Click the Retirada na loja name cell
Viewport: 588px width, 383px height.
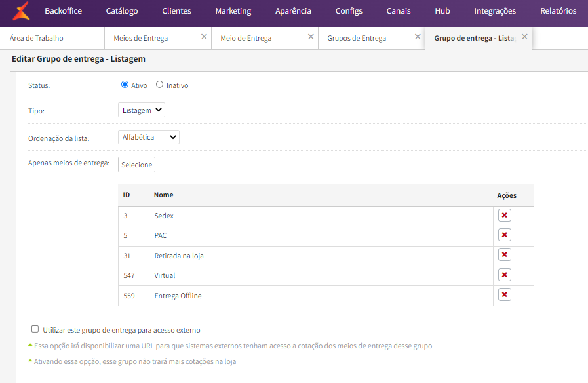[x=321, y=256]
